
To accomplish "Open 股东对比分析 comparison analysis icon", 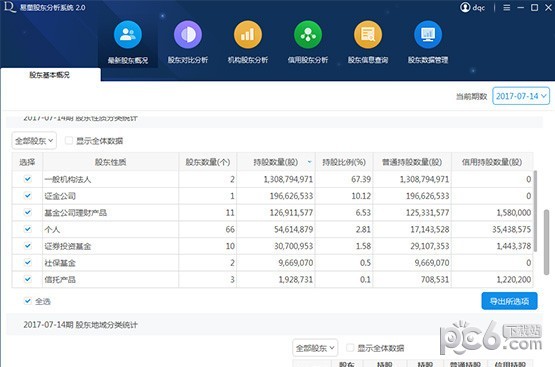I will click(188, 35).
